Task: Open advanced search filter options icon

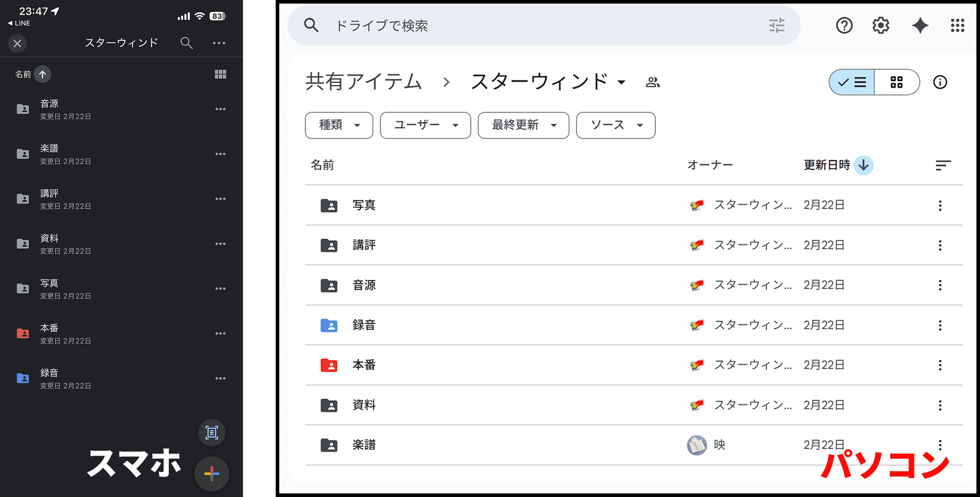Action: 776,26
